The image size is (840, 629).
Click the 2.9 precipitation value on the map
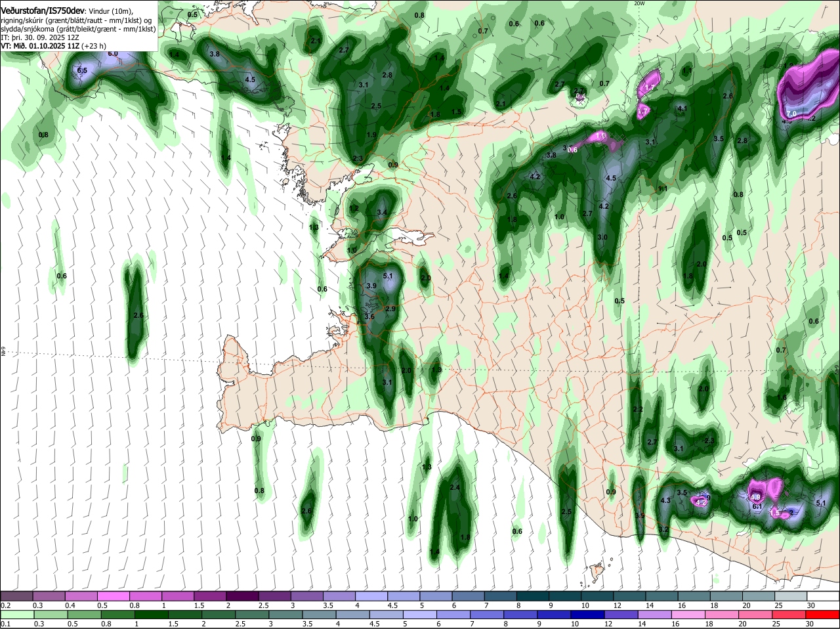coord(390,309)
